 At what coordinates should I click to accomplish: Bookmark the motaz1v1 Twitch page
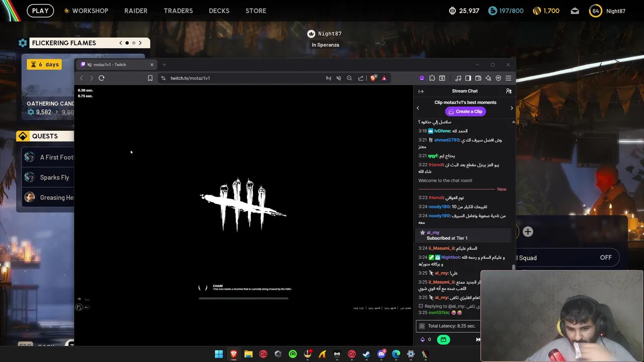tap(150, 78)
